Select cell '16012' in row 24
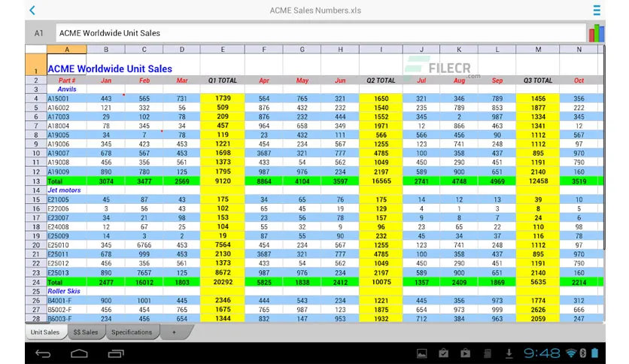The image size is (629, 364). pos(144,282)
